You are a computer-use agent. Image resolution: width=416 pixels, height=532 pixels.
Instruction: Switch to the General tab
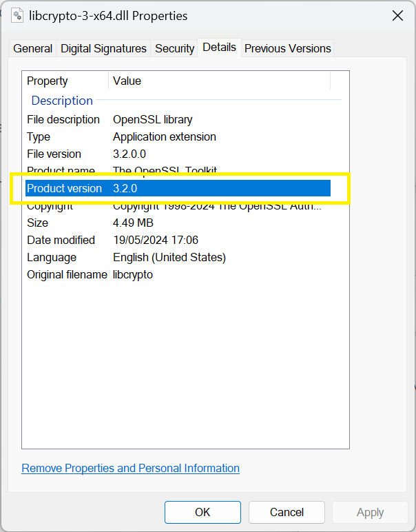click(x=32, y=48)
